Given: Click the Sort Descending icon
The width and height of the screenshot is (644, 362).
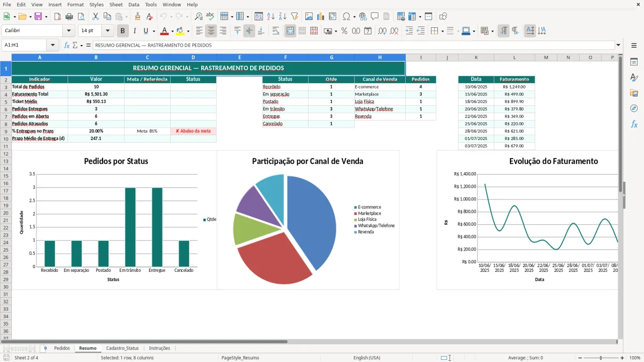Looking at the screenshot, I should 283,17.
